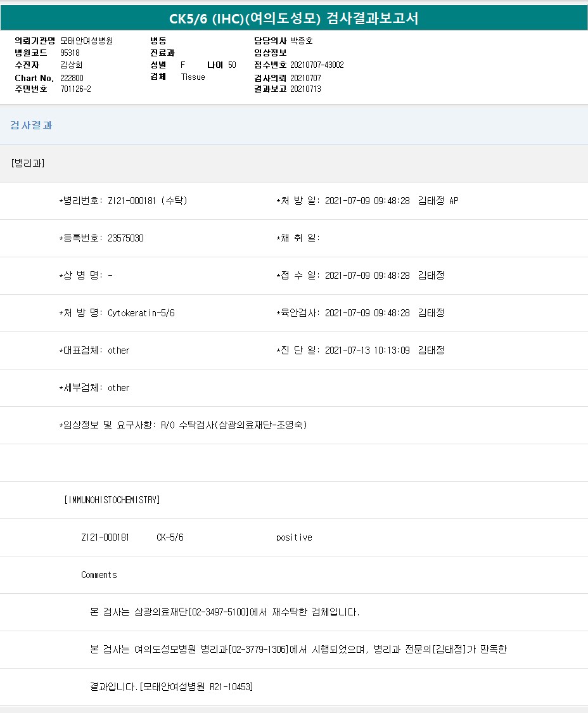The width and height of the screenshot is (588, 713).
Task: Select diagnosis date '2021-07-13 10:13:09'
Action: click(367, 350)
